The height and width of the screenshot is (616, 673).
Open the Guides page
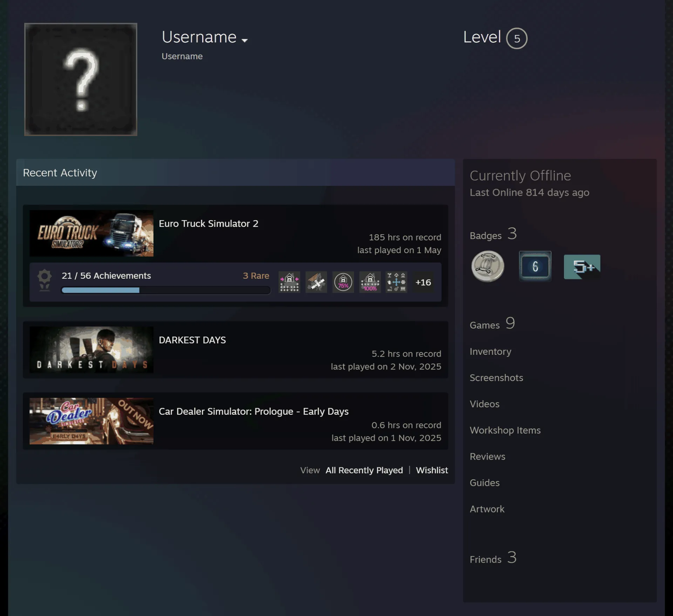(484, 483)
